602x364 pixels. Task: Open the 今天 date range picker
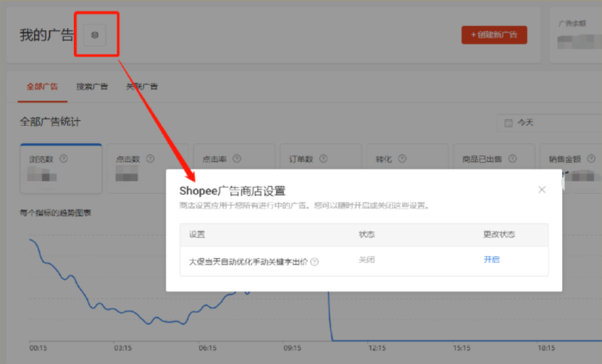coord(549,123)
